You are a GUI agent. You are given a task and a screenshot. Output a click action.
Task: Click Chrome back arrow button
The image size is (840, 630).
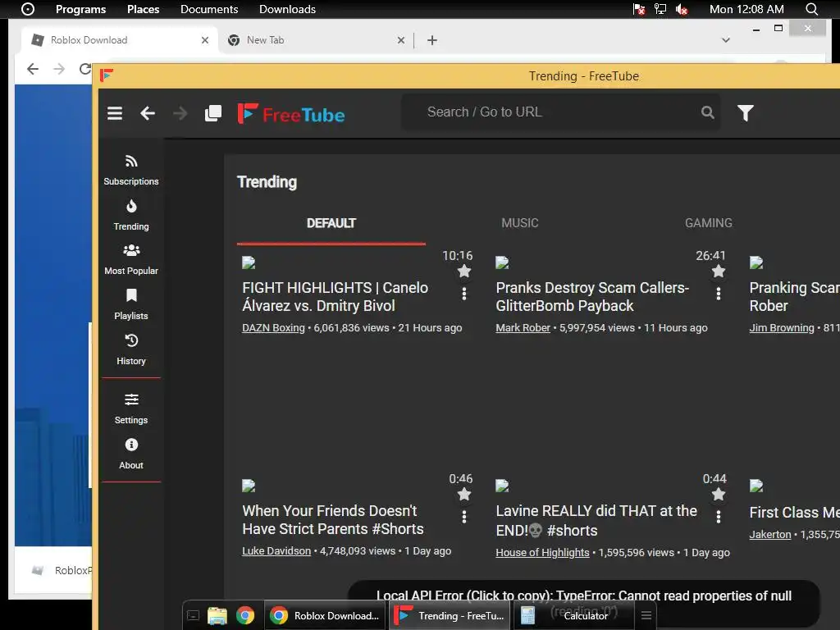click(33, 69)
